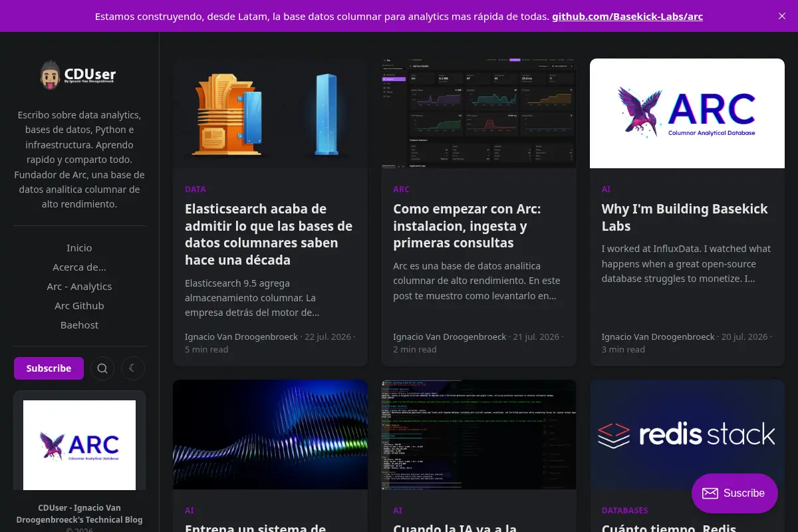Toggle dark mode with the moon icon
The image size is (798, 532).
point(133,368)
